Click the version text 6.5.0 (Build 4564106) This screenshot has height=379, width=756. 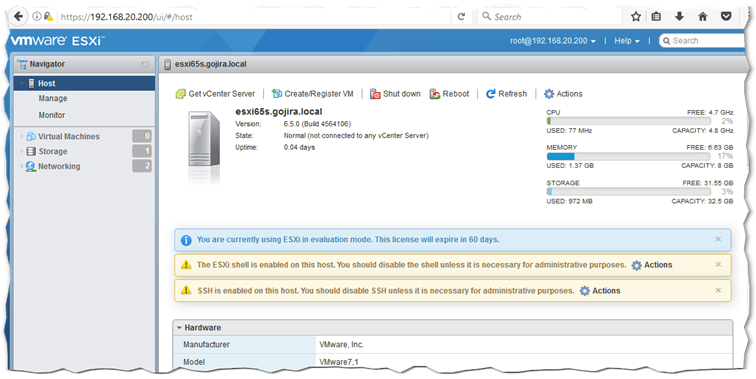(x=317, y=124)
